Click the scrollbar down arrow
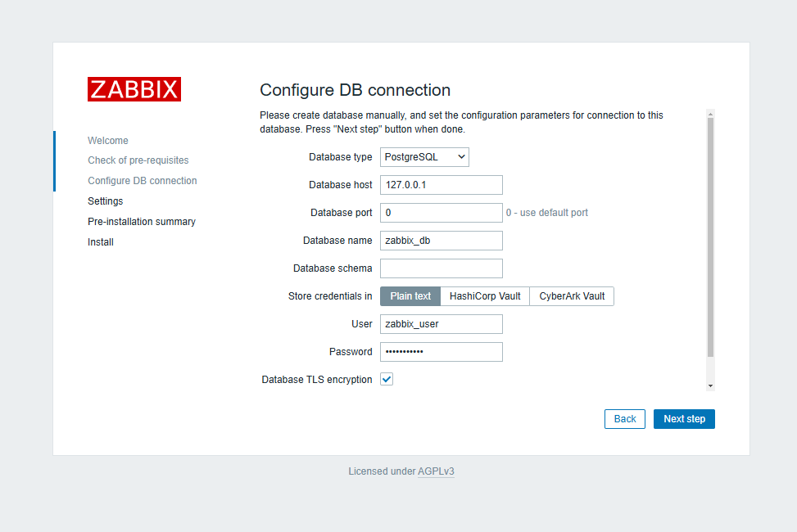The image size is (797, 532). [710, 385]
